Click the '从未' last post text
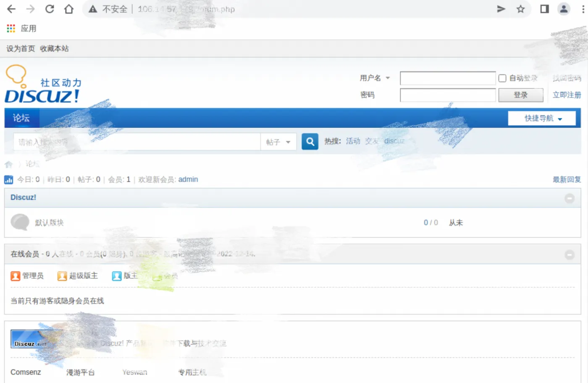This screenshot has width=588, height=383. (x=456, y=223)
